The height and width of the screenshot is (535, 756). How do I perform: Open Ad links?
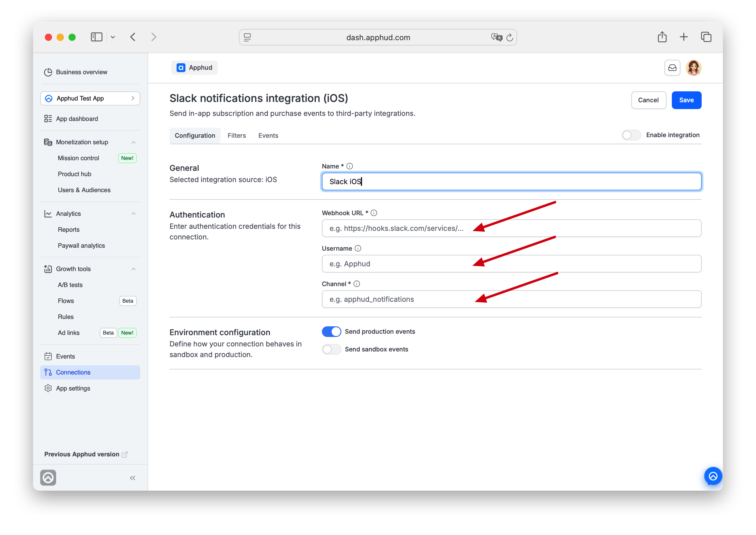69,333
